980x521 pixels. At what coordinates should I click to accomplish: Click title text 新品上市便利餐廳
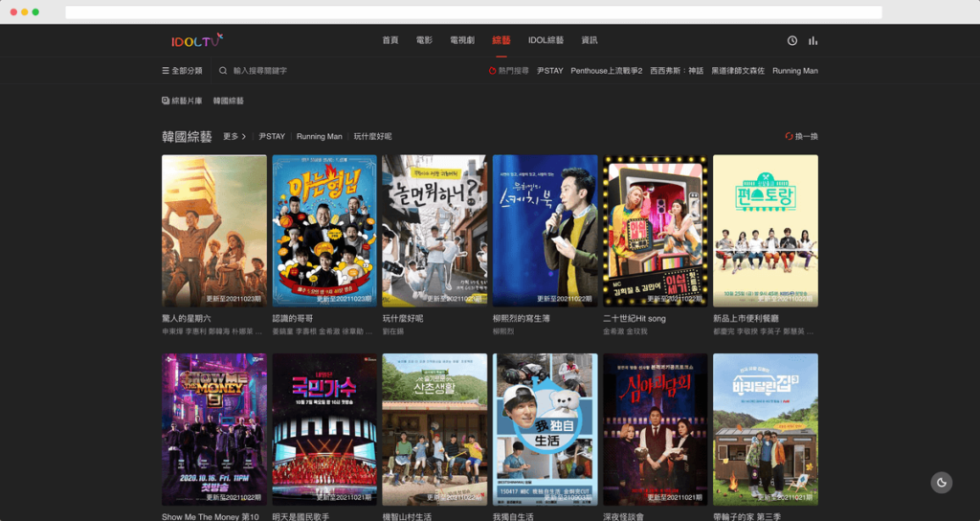tap(746, 318)
